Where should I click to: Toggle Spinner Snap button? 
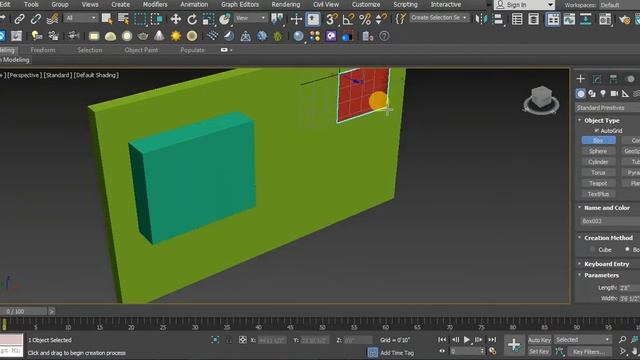pyautogui.click(x=381, y=19)
